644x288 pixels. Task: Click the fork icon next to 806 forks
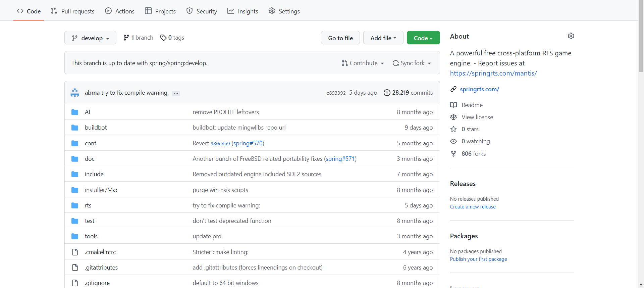[x=453, y=153]
